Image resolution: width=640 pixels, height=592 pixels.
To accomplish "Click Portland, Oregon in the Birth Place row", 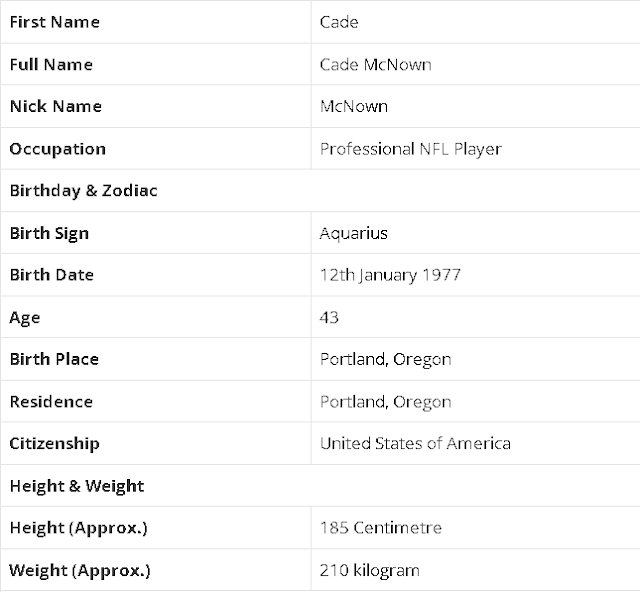I will tap(385, 359).
